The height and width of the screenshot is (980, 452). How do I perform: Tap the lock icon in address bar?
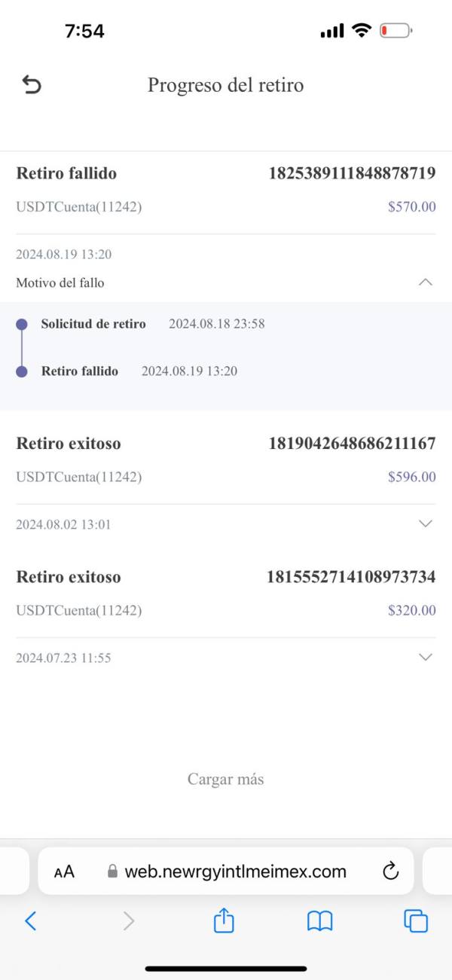(x=113, y=872)
